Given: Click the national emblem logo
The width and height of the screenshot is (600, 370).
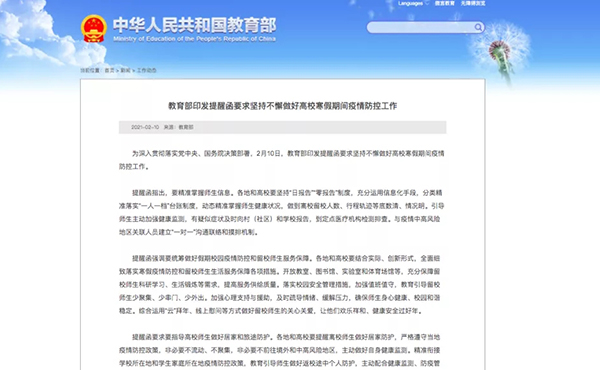Looking at the screenshot, I should click(x=94, y=29).
